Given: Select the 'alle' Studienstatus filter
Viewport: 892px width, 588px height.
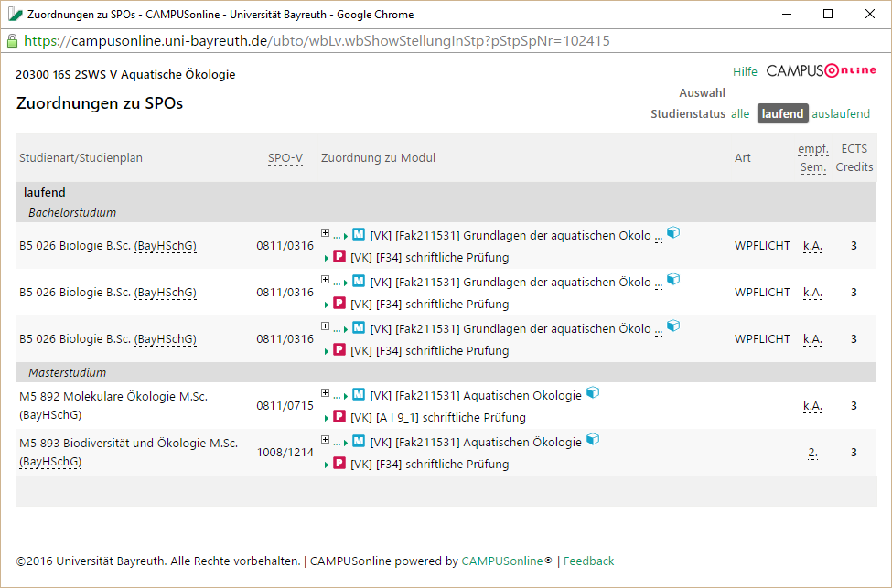Looking at the screenshot, I should pos(740,113).
